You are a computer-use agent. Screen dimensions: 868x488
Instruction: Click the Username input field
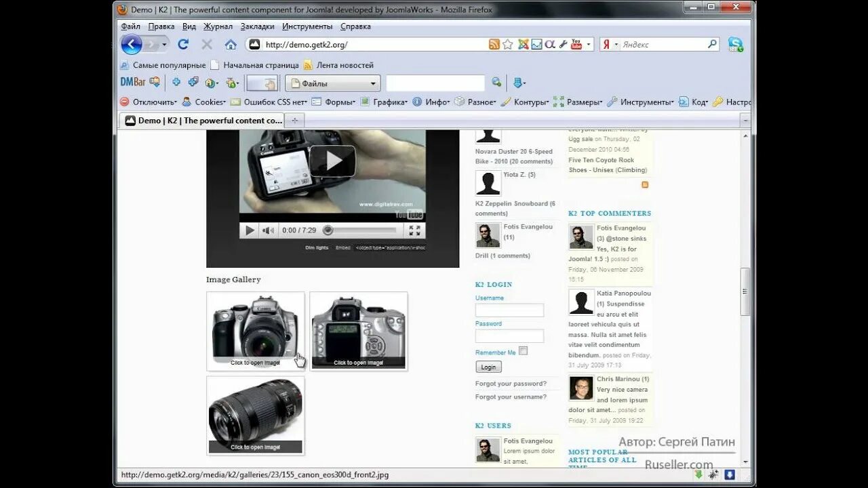coord(509,310)
